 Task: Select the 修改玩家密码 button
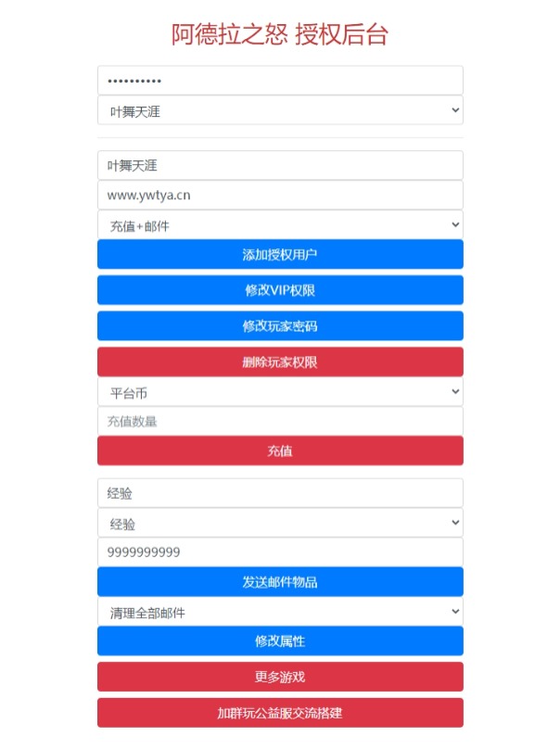tap(280, 325)
